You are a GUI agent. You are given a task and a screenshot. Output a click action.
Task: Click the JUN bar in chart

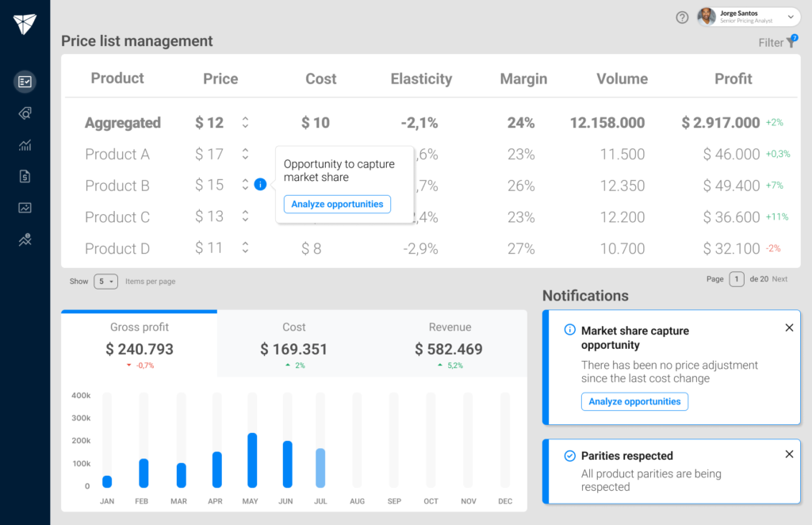(x=287, y=465)
